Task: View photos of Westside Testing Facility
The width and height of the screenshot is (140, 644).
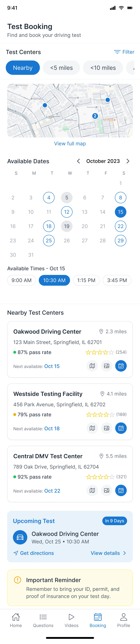Action: coord(107,428)
